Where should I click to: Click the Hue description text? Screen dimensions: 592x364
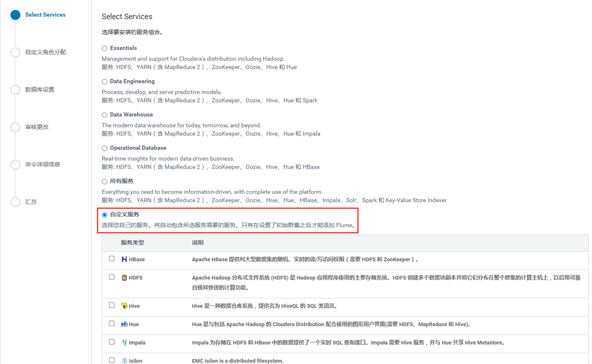pos(331,325)
